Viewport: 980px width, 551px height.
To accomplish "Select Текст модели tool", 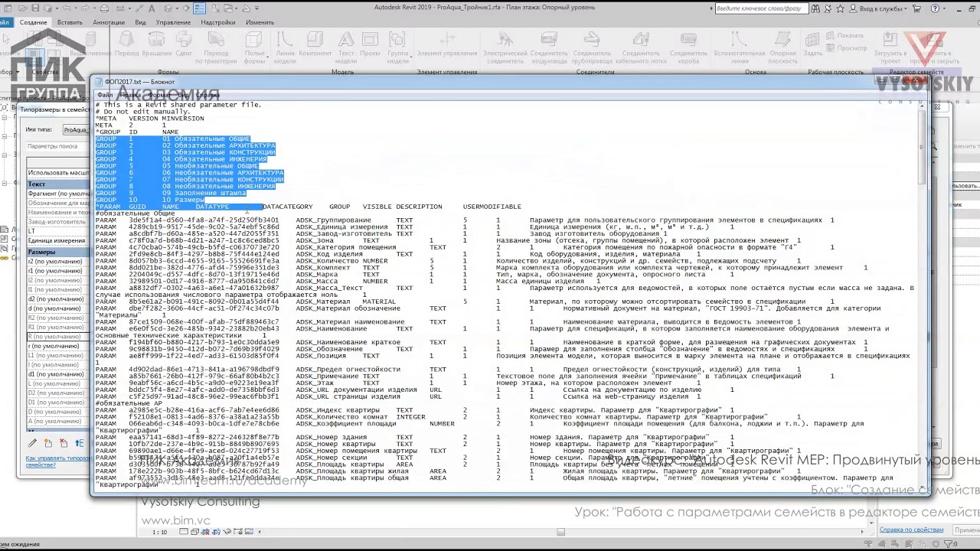I will pos(346,49).
